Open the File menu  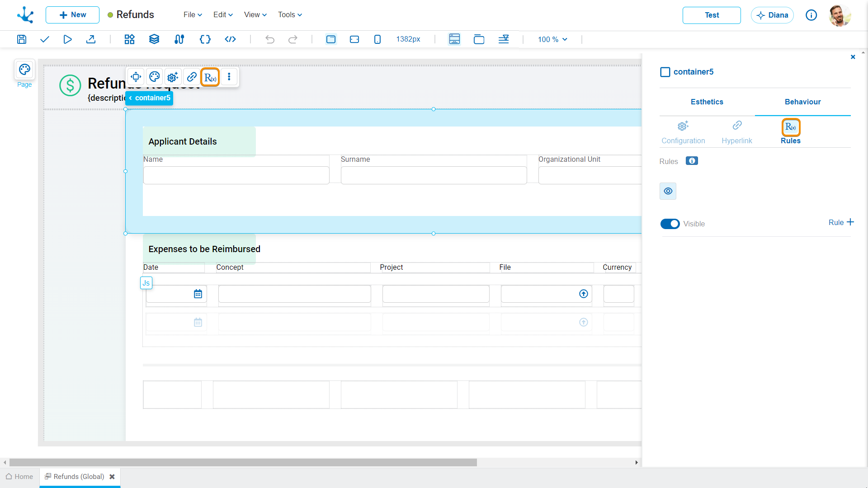193,15
